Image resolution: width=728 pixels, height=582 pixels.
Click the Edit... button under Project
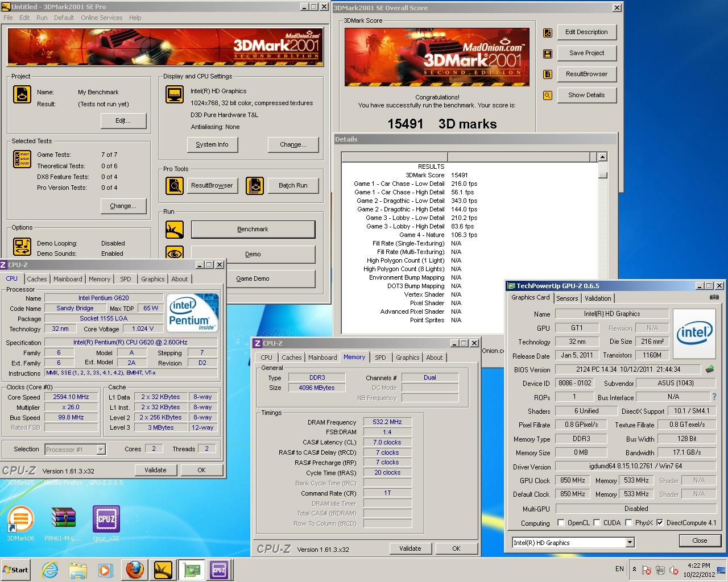coord(123,120)
